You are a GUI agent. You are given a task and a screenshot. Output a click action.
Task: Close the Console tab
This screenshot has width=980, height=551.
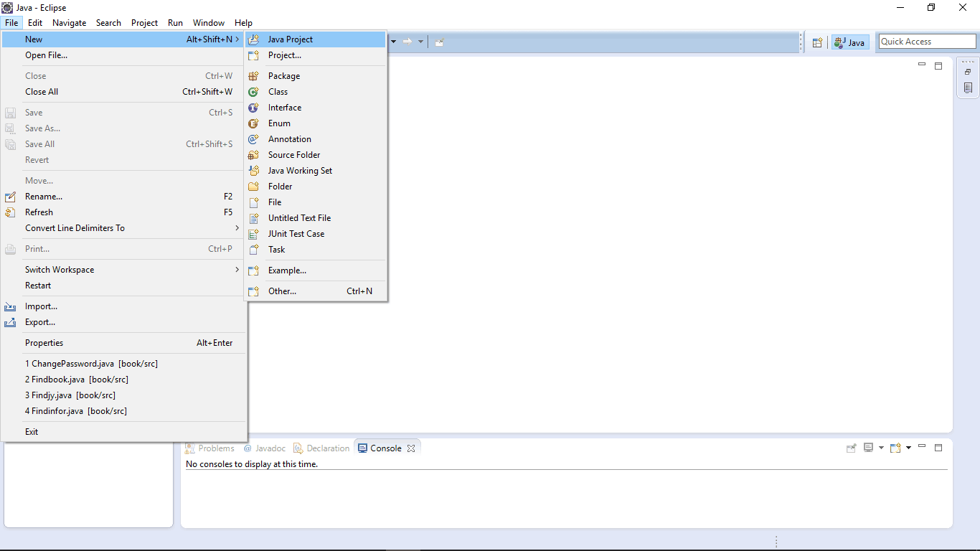411,448
